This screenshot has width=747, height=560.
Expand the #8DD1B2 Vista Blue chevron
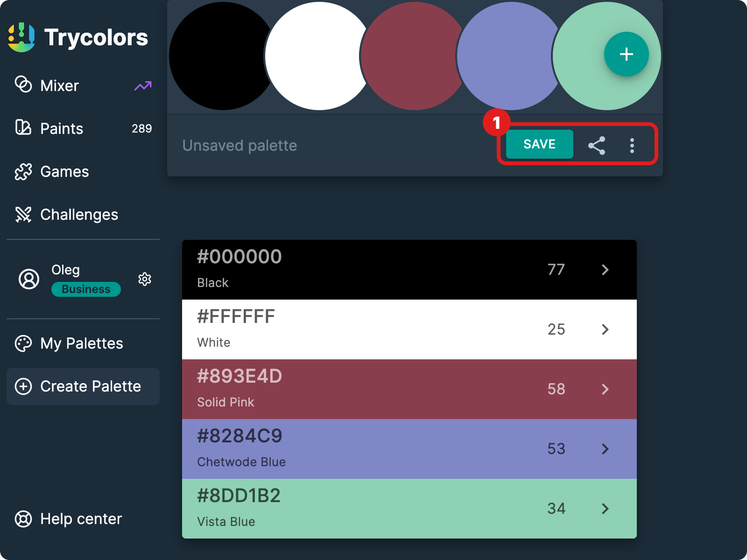605,509
